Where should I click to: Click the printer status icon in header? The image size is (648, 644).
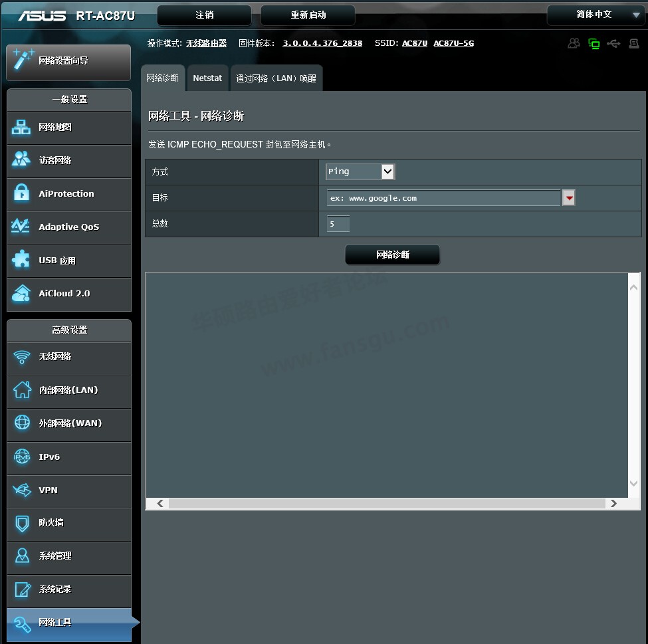pyautogui.click(x=634, y=43)
